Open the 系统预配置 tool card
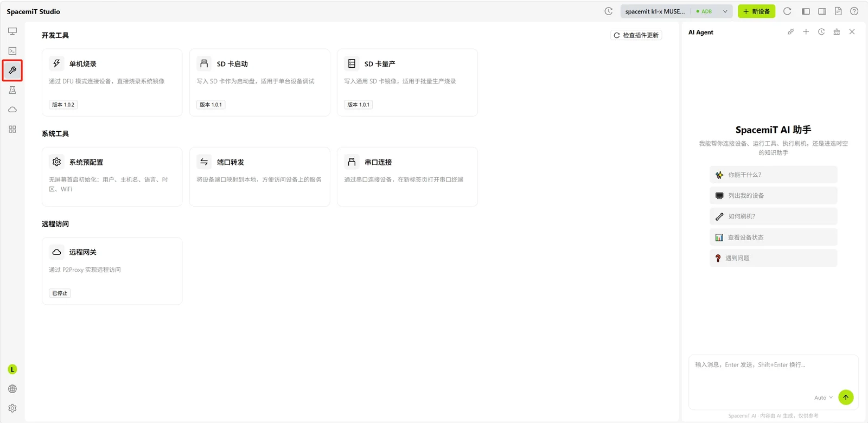 click(x=112, y=177)
